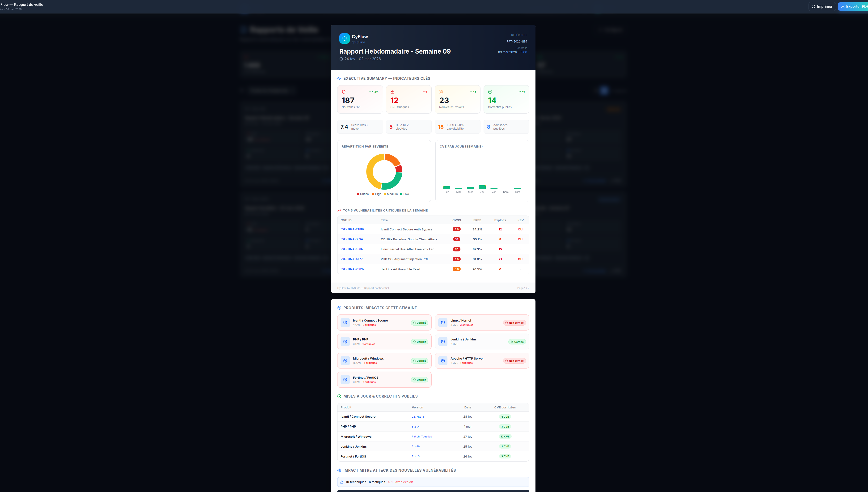This screenshot has height=492, width=868.
Task: Click the bug icon above 23 exploits
Action: tap(441, 92)
